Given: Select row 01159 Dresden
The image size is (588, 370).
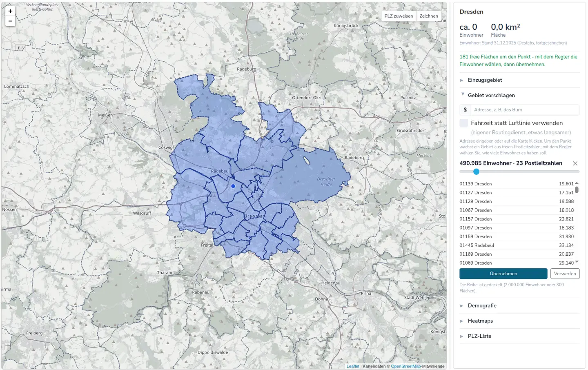Looking at the screenshot, I should (x=517, y=236).
